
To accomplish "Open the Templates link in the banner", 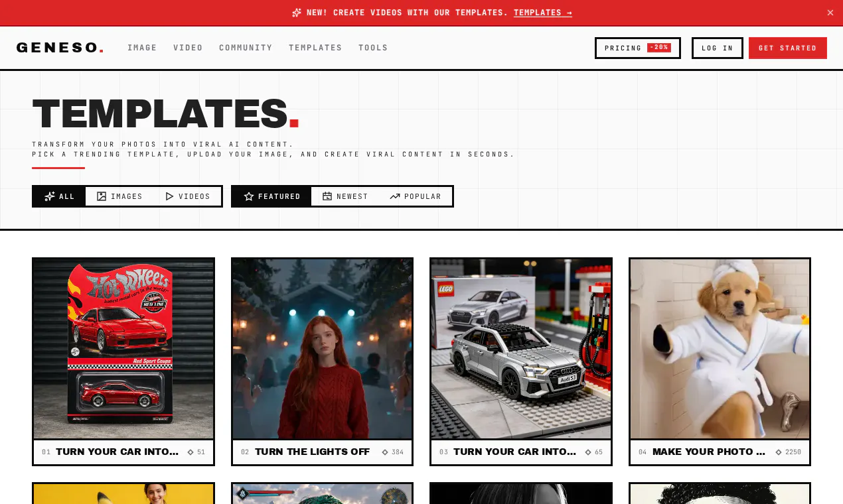I will coord(543,13).
